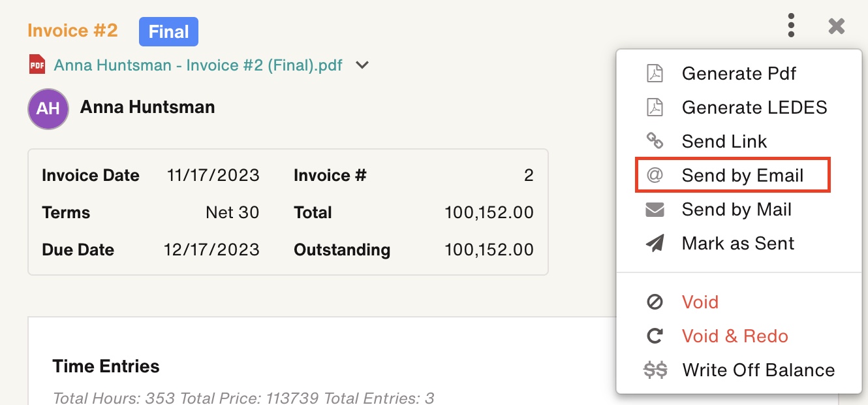The width and height of the screenshot is (868, 405).
Task: Click the Invoice #2 title link
Action: click(x=72, y=31)
